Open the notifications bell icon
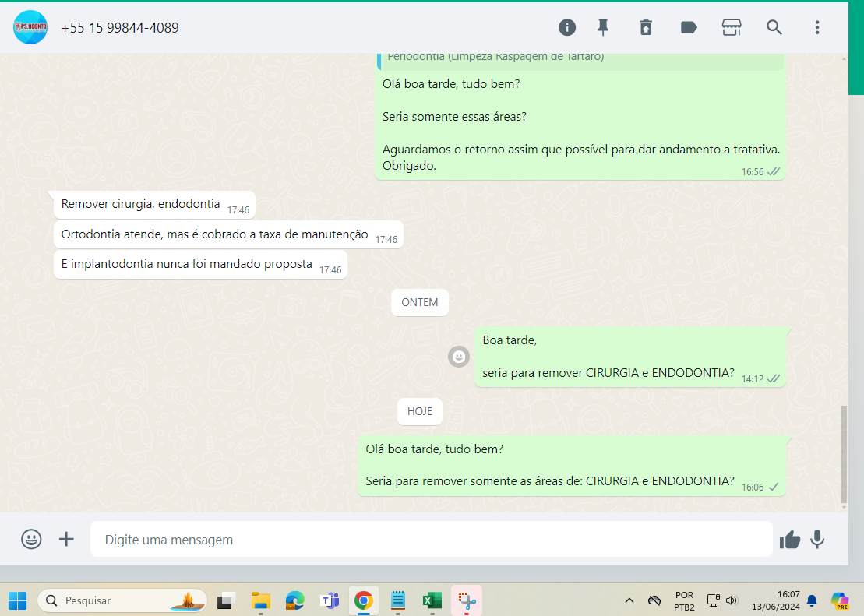The height and width of the screenshot is (616, 864). point(812,600)
